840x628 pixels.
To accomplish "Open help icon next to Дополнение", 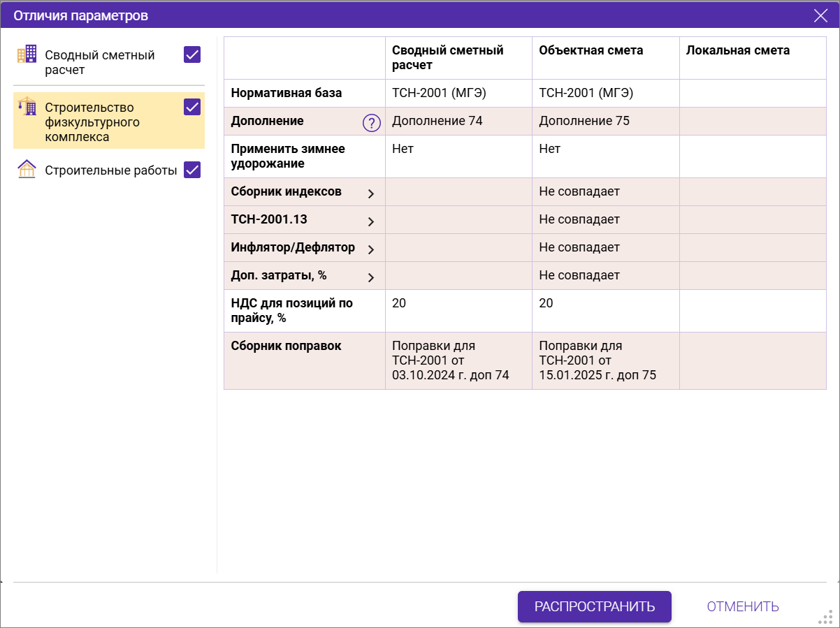I will pos(371,123).
